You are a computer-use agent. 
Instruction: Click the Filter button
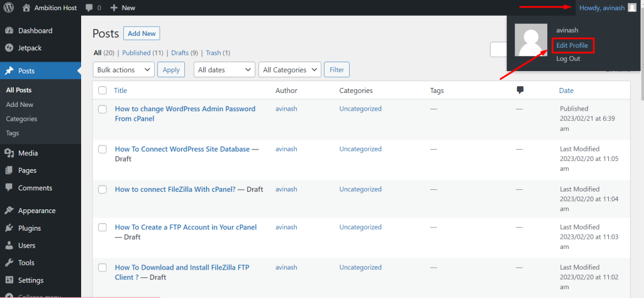pos(337,70)
